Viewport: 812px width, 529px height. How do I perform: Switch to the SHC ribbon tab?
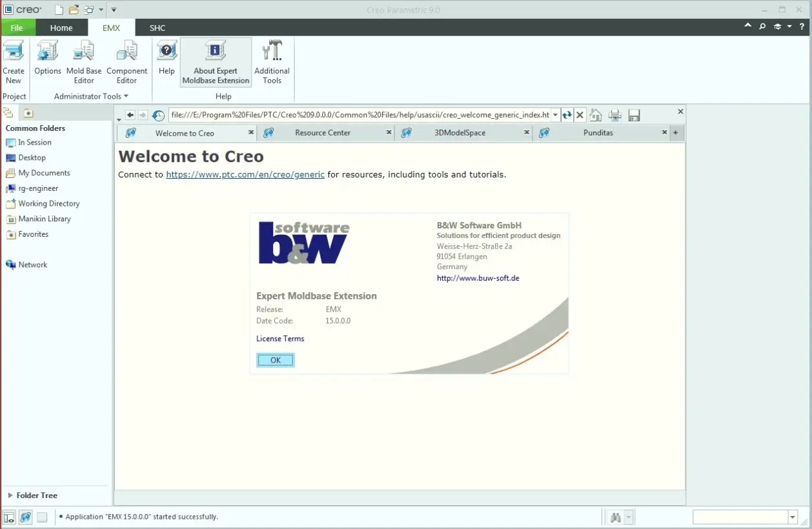[157, 28]
